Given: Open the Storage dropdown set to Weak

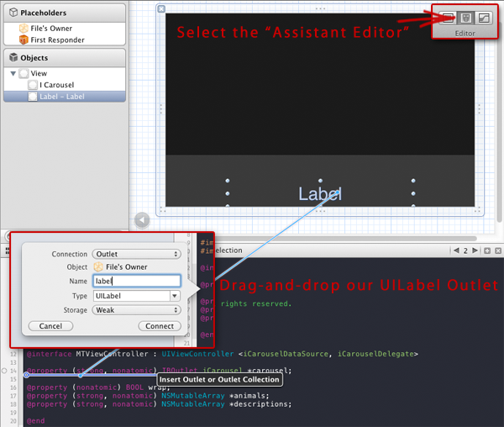Looking at the screenshot, I should tap(136, 310).
